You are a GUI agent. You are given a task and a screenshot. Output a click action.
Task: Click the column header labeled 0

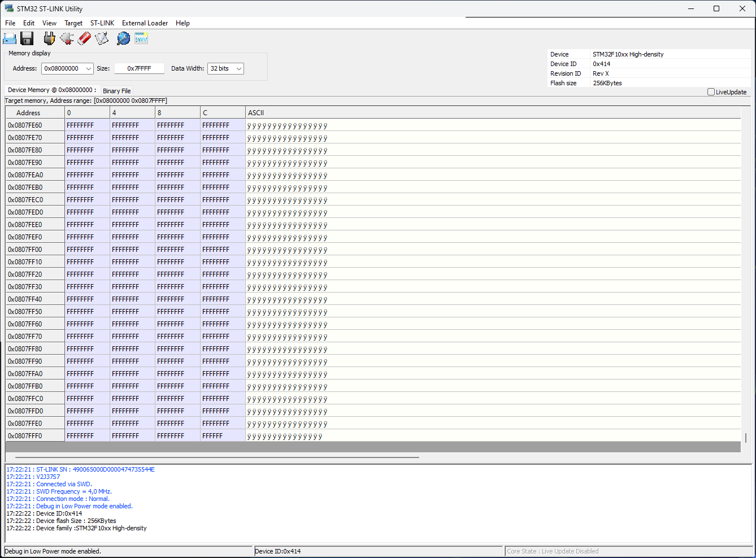click(88, 113)
